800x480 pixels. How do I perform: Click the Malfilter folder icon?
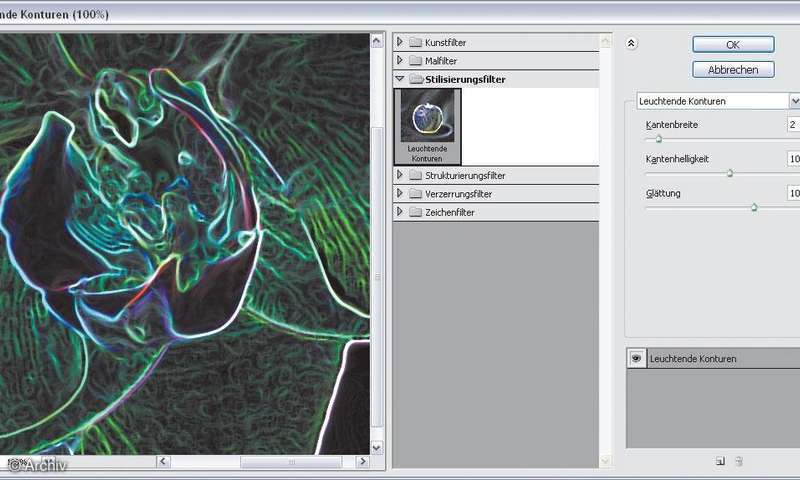click(x=415, y=60)
